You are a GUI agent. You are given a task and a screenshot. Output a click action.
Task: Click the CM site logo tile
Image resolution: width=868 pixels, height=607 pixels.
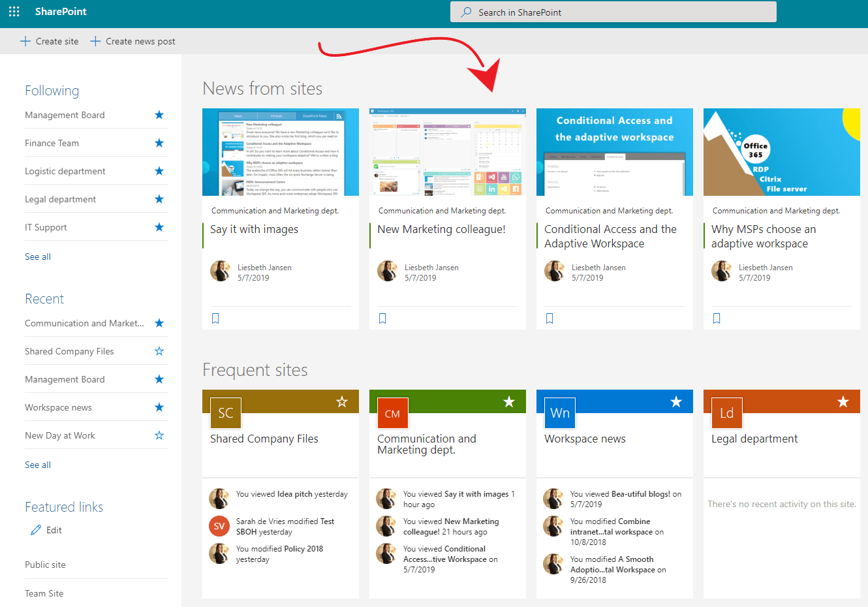click(x=393, y=412)
